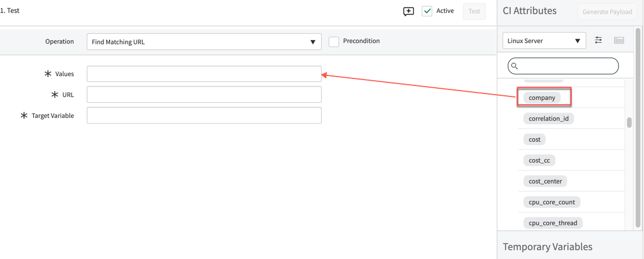644x259 pixels.
Task: Click the 1. Test step title
Action: 9,10
